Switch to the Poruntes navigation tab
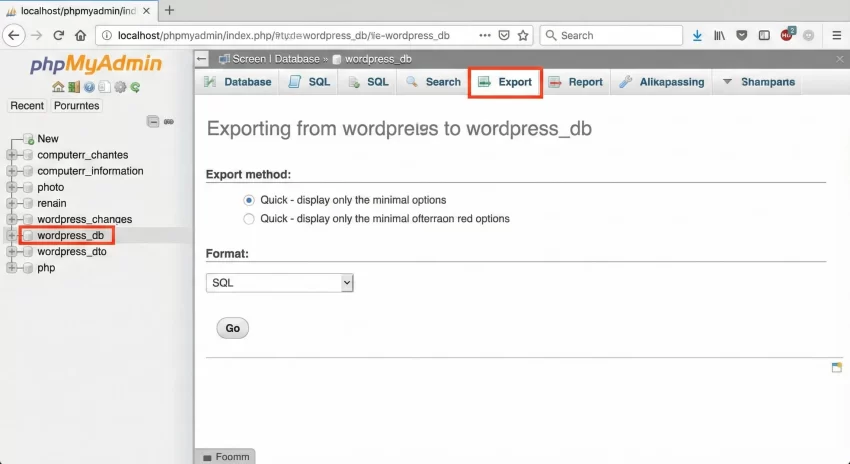This screenshot has height=464, width=850. pyautogui.click(x=76, y=106)
